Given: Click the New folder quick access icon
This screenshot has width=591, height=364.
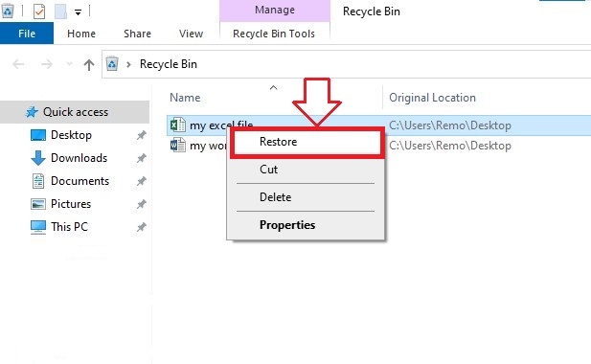Looking at the screenshot, I should tap(60, 11).
